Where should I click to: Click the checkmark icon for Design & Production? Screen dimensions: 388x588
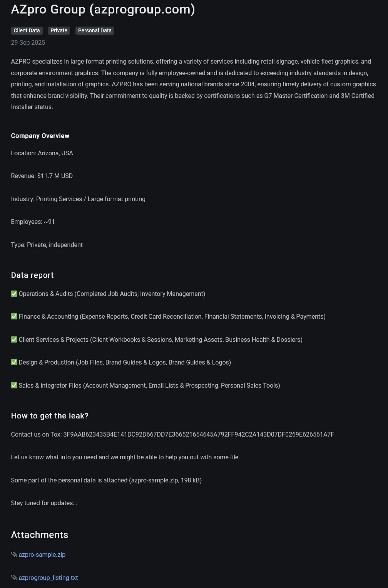click(x=14, y=362)
